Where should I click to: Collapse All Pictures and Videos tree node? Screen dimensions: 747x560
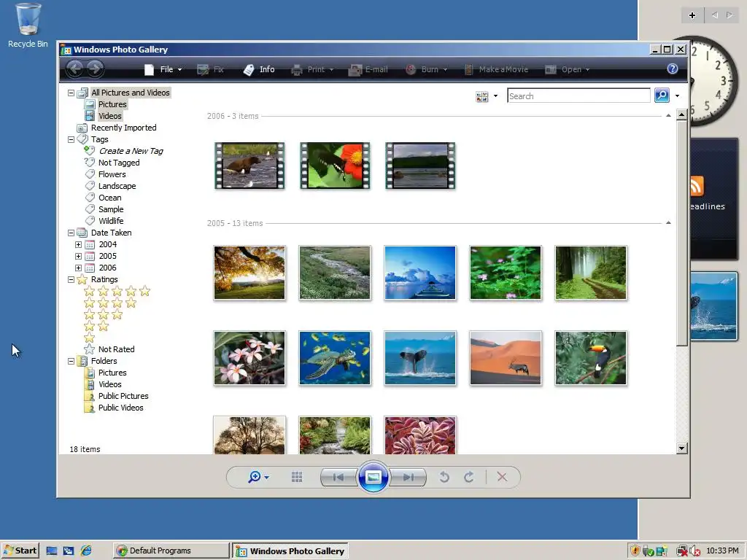click(71, 93)
